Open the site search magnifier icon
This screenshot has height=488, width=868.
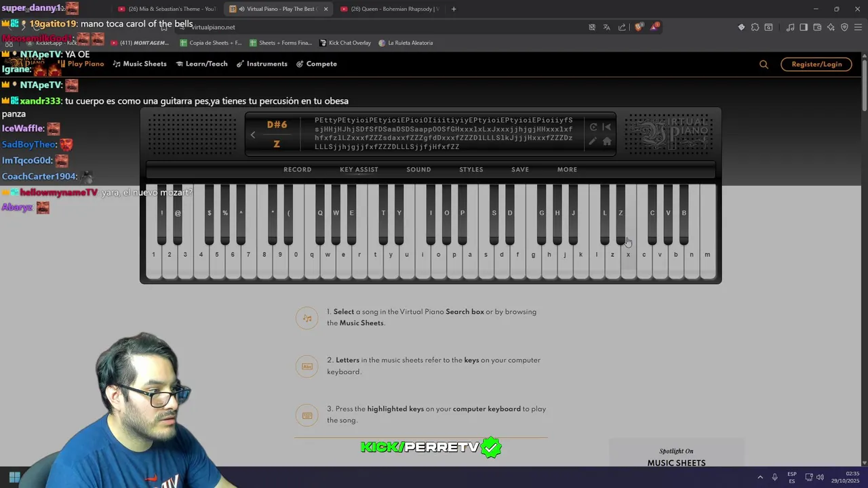(x=764, y=64)
